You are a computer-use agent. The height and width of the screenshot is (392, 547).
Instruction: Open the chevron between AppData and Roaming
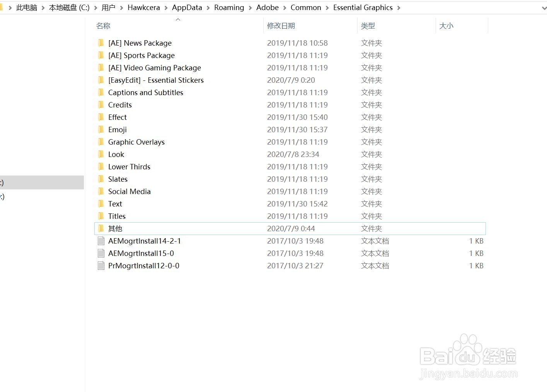[208, 8]
